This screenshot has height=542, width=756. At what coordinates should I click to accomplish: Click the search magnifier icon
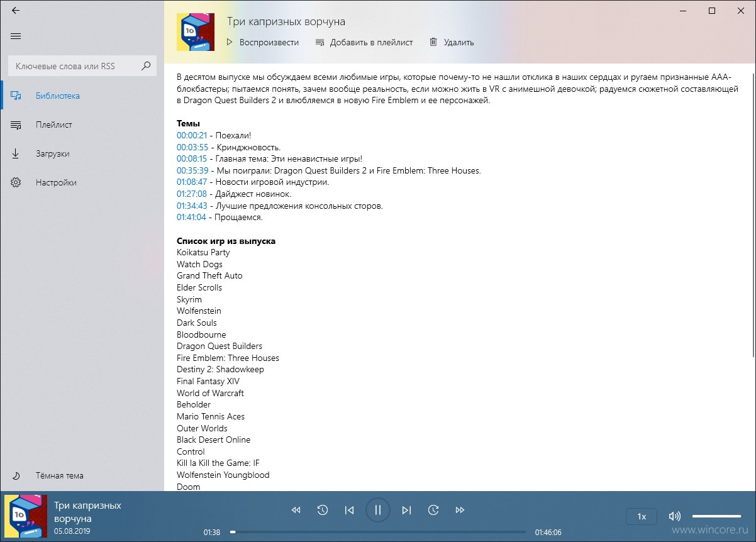pyautogui.click(x=146, y=65)
